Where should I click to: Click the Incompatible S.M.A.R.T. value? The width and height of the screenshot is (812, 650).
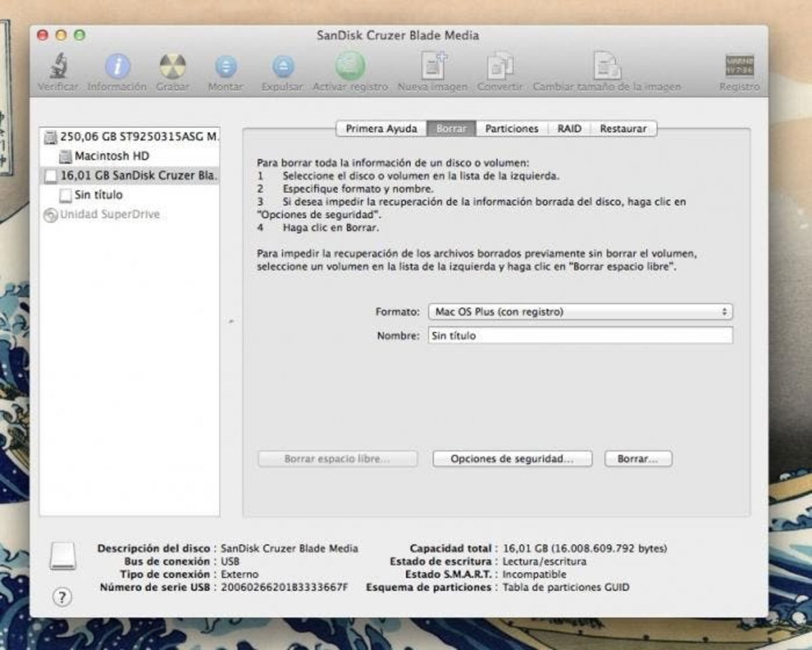pyautogui.click(x=534, y=574)
